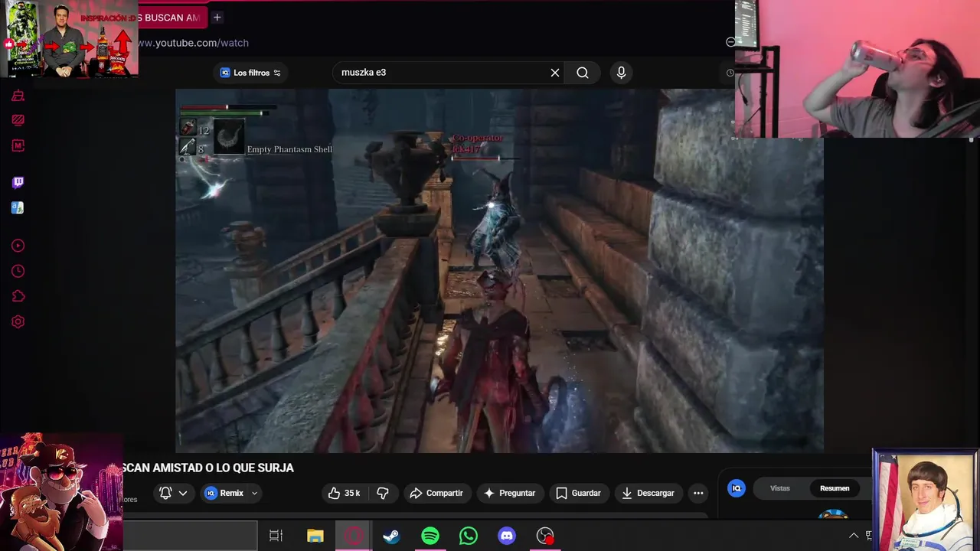Viewport: 980px width, 551px height.
Task: Download video with Descargar button
Action: (x=648, y=493)
